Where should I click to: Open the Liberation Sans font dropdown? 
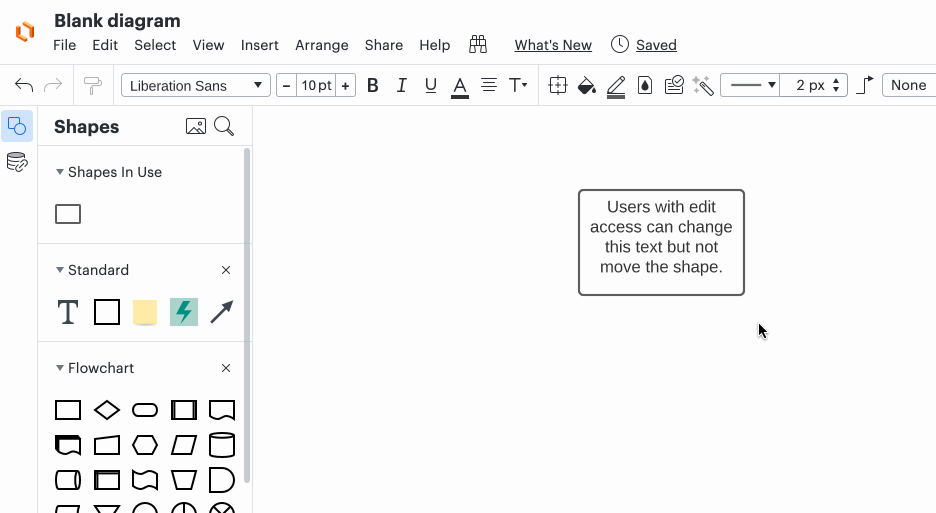196,85
